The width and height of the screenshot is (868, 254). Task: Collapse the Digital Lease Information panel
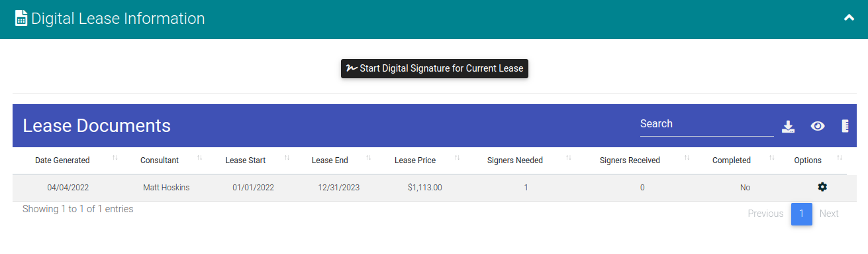(849, 18)
